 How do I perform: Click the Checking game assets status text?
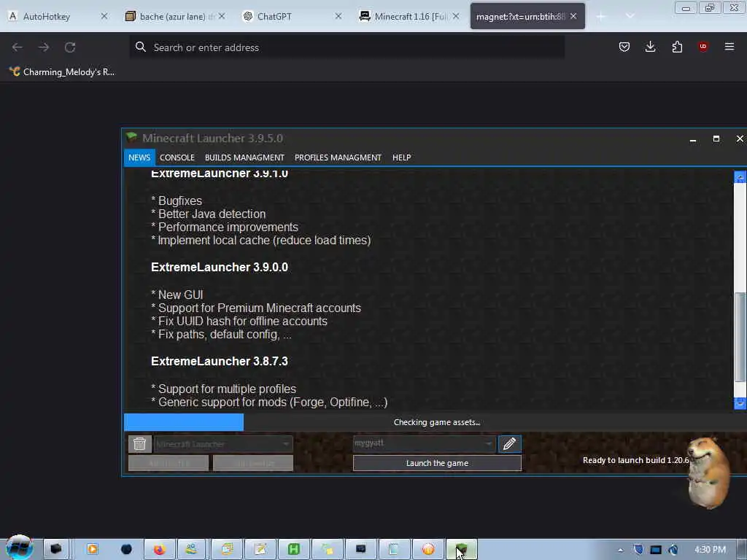(437, 422)
